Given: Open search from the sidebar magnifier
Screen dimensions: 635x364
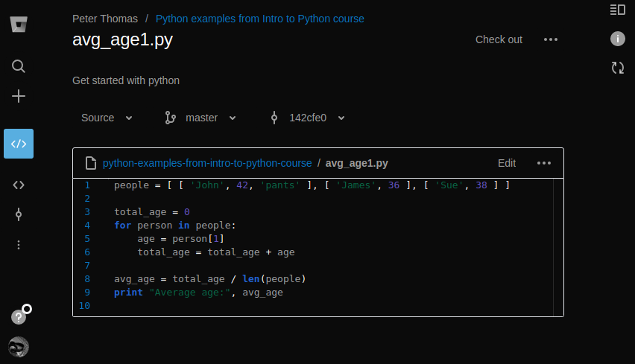Looking at the screenshot, I should pyautogui.click(x=19, y=66).
